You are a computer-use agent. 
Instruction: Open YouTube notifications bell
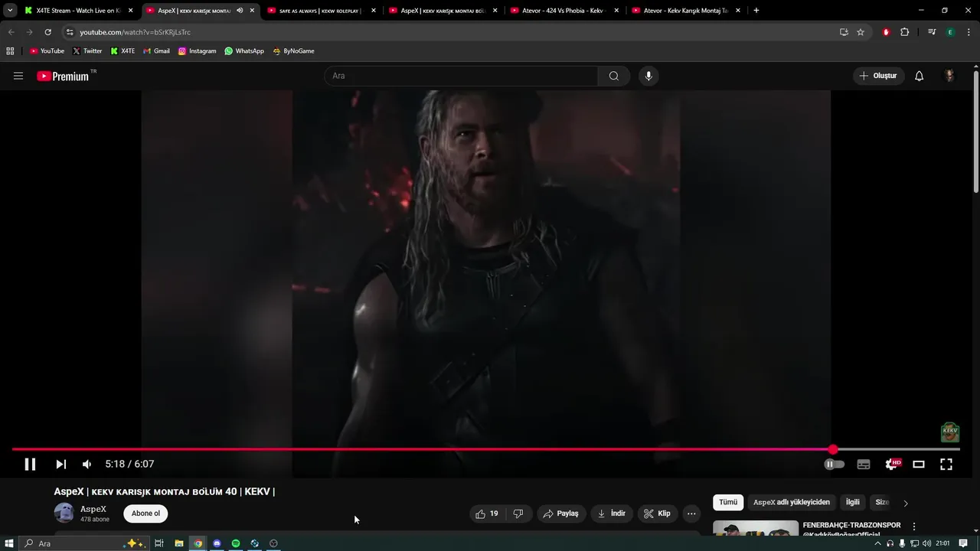pos(920,76)
